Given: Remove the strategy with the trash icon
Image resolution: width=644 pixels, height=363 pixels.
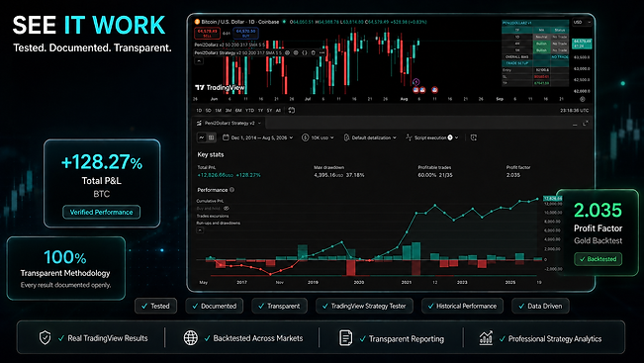Looking at the screenshot, I should tap(313, 53).
